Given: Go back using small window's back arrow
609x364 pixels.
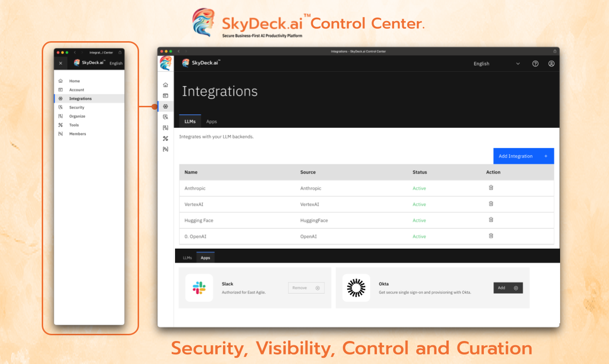Looking at the screenshot, I should pyautogui.click(x=75, y=52).
